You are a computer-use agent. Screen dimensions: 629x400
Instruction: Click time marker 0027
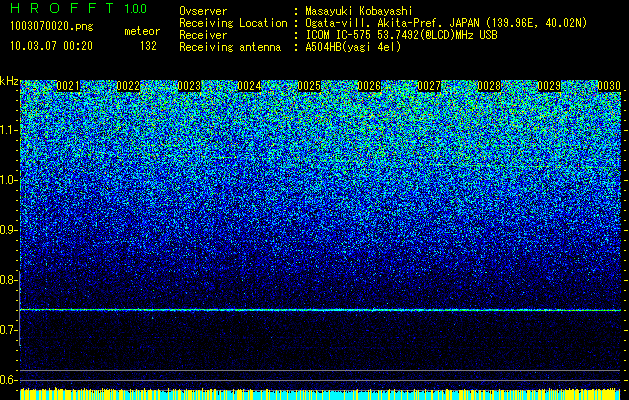[x=429, y=86]
